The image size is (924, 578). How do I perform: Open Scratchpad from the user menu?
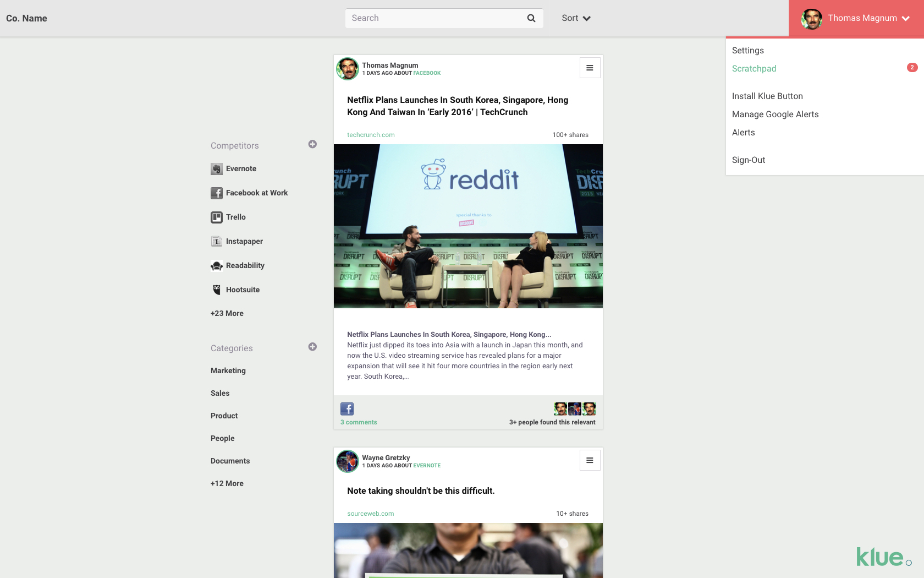point(754,69)
